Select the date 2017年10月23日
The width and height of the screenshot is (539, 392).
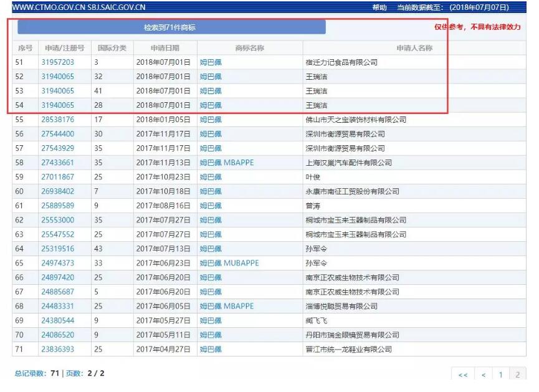coord(163,177)
